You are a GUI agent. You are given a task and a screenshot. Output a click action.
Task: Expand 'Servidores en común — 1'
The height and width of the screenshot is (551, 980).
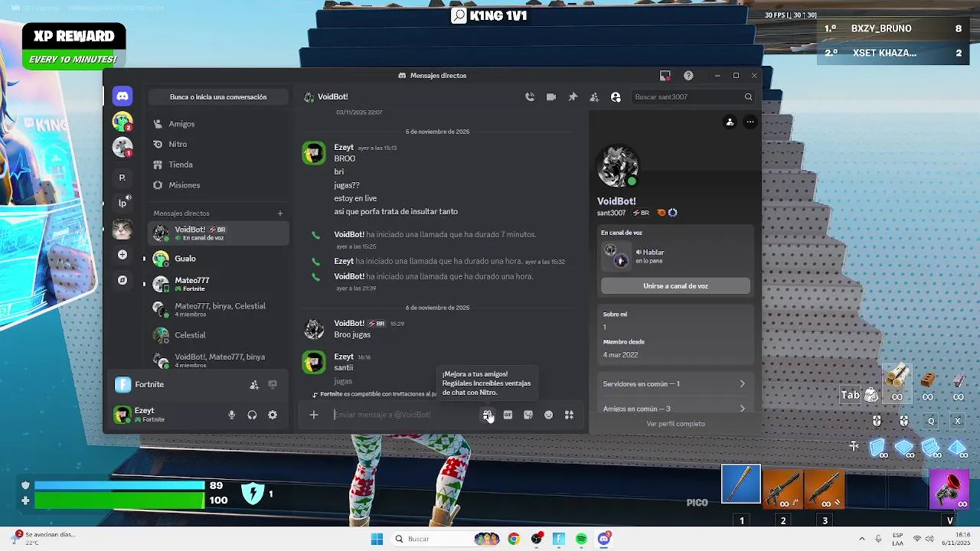tap(674, 384)
